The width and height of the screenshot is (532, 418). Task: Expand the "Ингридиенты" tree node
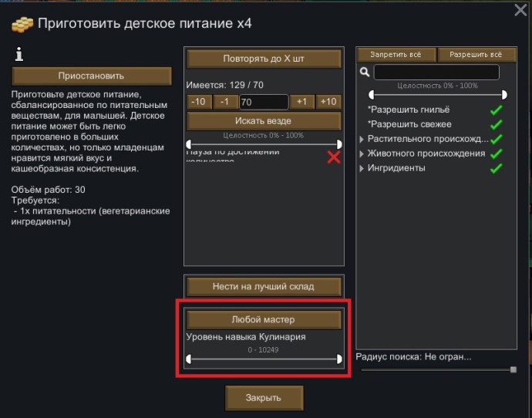[x=363, y=169]
